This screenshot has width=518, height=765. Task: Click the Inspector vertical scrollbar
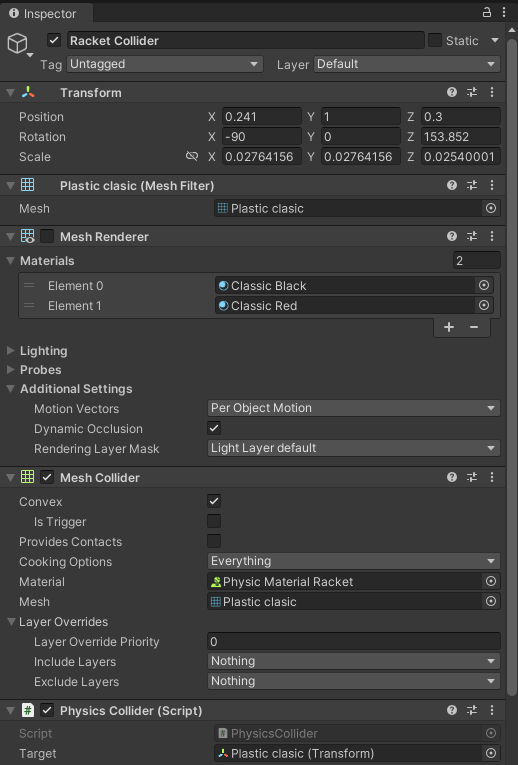click(511, 366)
